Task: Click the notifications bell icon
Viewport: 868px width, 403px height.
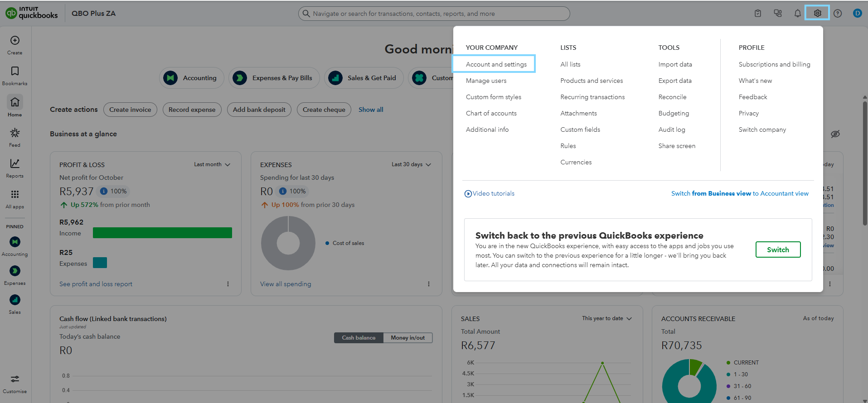Action: [797, 14]
